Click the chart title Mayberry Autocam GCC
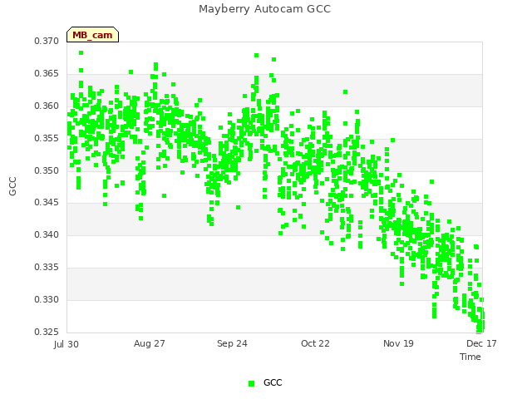The height and width of the screenshot is (399, 532). pos(264,9)
